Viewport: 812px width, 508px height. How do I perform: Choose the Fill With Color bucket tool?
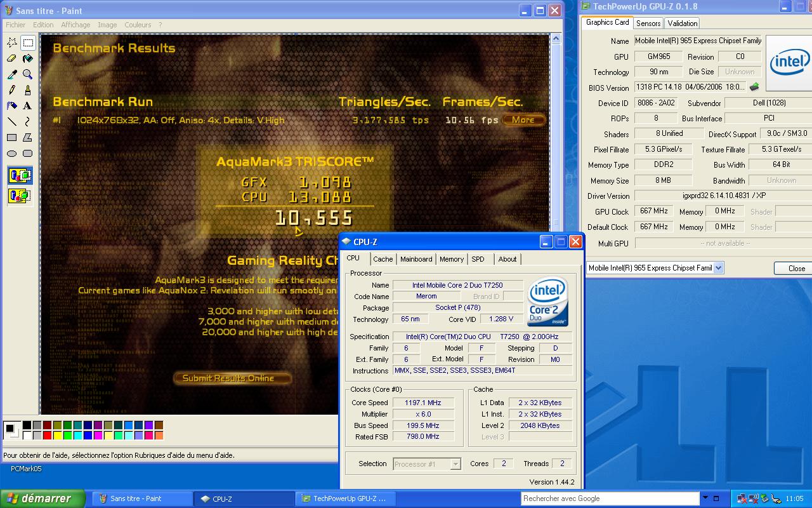pos(28,58)
